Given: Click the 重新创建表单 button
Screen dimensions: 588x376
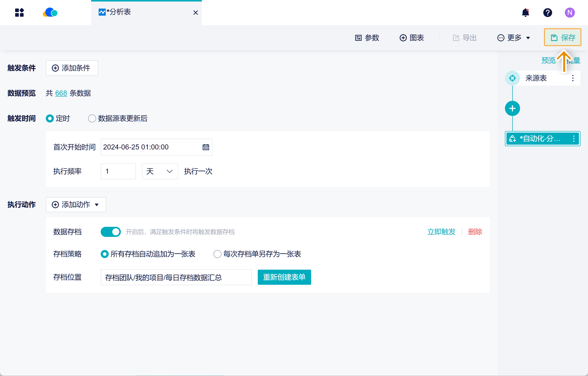Looking at the screenshot, I should point(284,277).
